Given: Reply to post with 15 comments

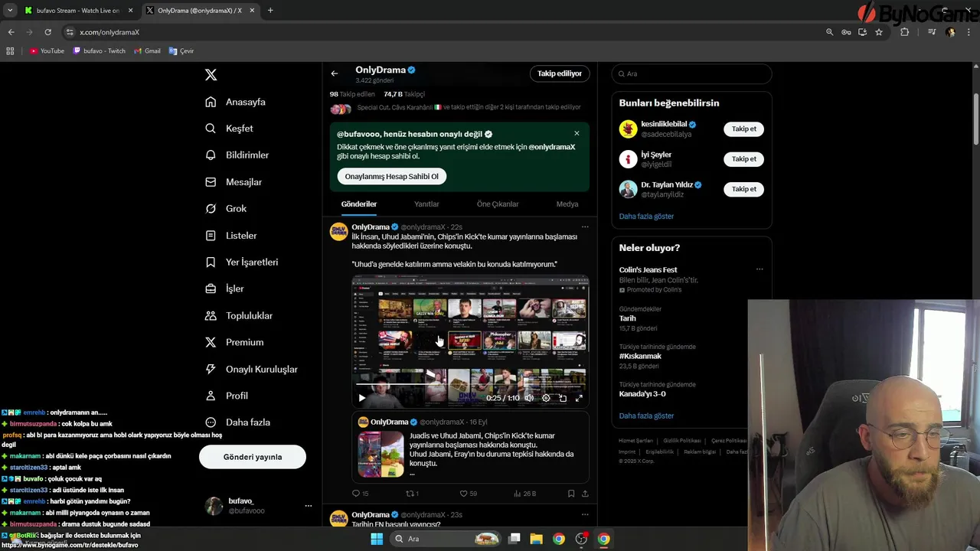Looking at the screenshot, I should tap(360, 494).
